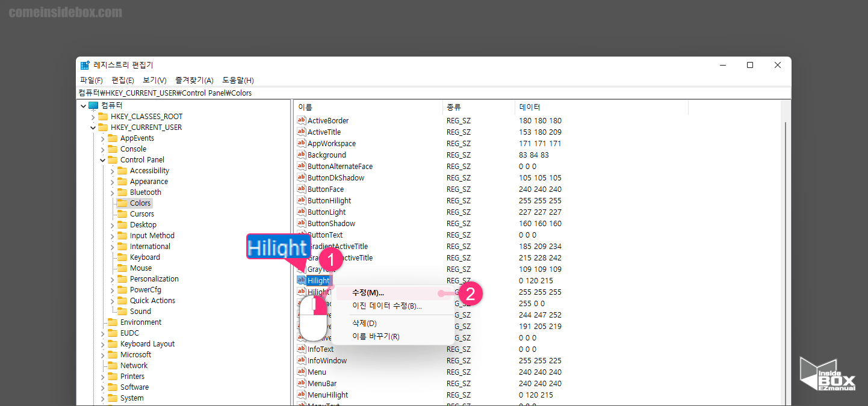Open the 편집 menu
This screenshot has width=868, height=406.
pyautogui.click(x=122, y=79)
